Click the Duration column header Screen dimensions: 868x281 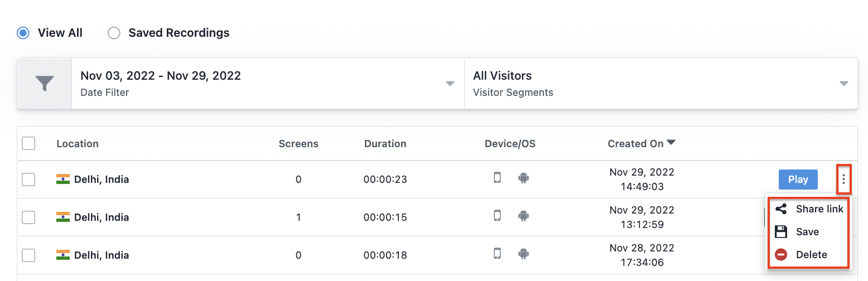(385, 143)
